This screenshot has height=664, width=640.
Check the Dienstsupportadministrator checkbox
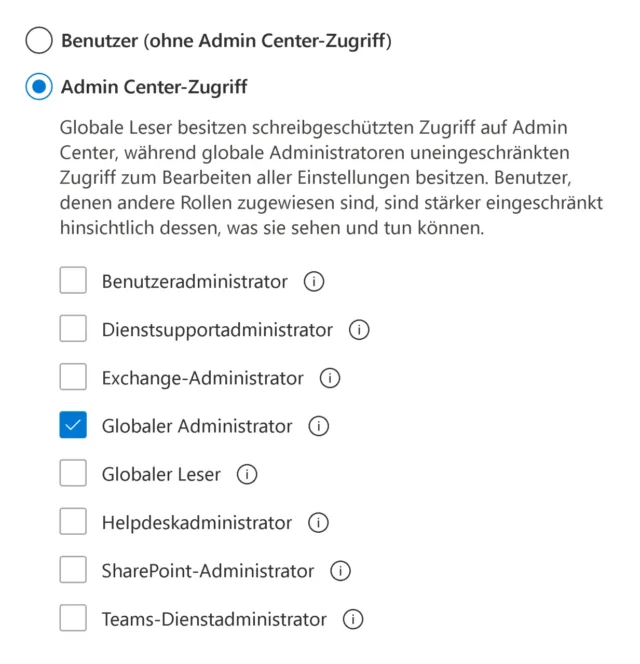click(73, 329)
